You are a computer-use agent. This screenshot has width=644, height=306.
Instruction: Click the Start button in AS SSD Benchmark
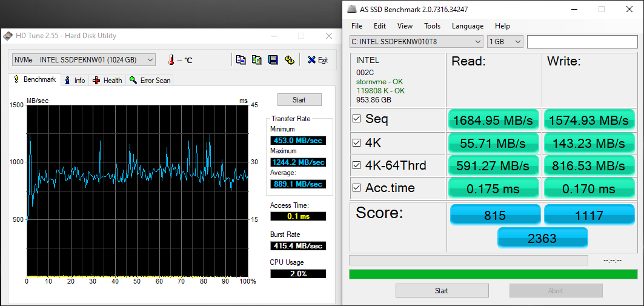click(x=442, y=290)
